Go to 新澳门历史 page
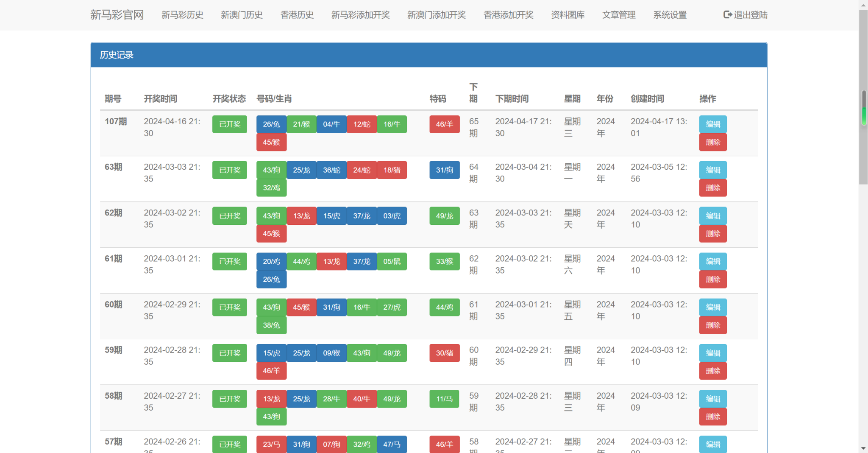This screenshot has width=868, height=453. point(242,15)
